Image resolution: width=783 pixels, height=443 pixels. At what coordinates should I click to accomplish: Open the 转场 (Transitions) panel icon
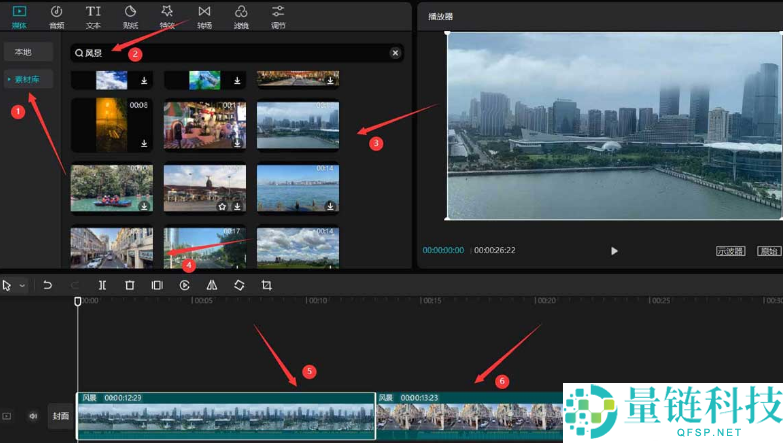coord(204,14)
